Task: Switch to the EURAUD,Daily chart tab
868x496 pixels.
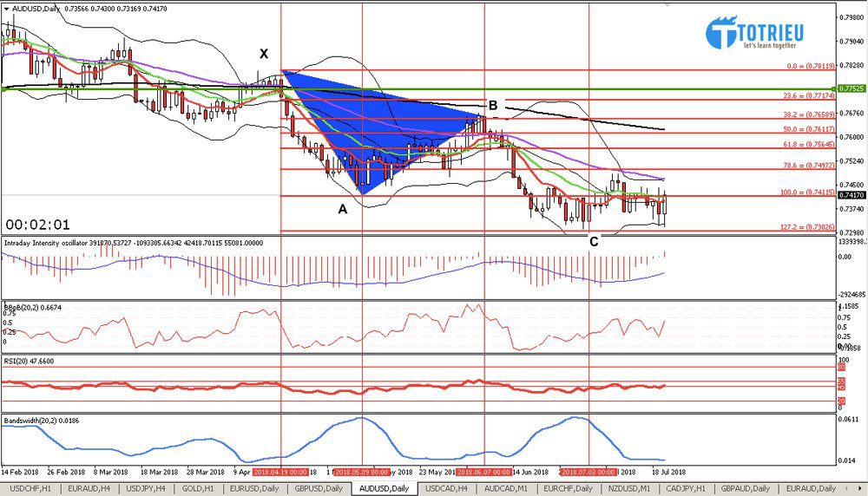Action: 811,488
